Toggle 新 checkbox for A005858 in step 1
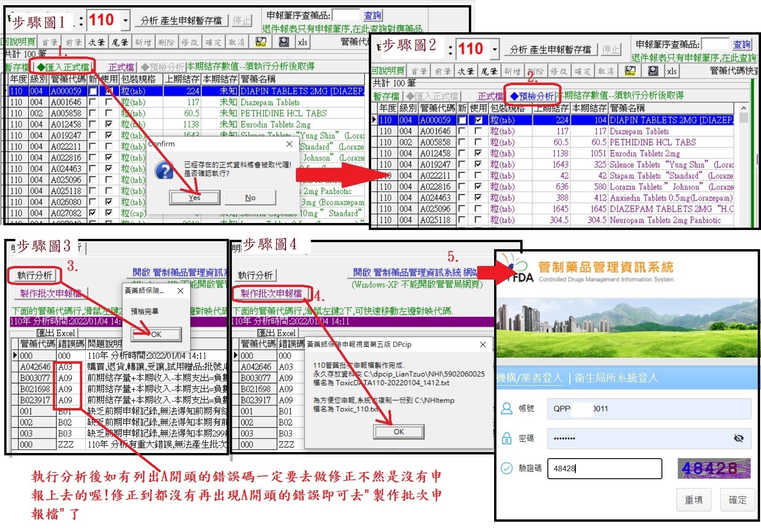This screenshot has height=532, width=761. point(93,113)
